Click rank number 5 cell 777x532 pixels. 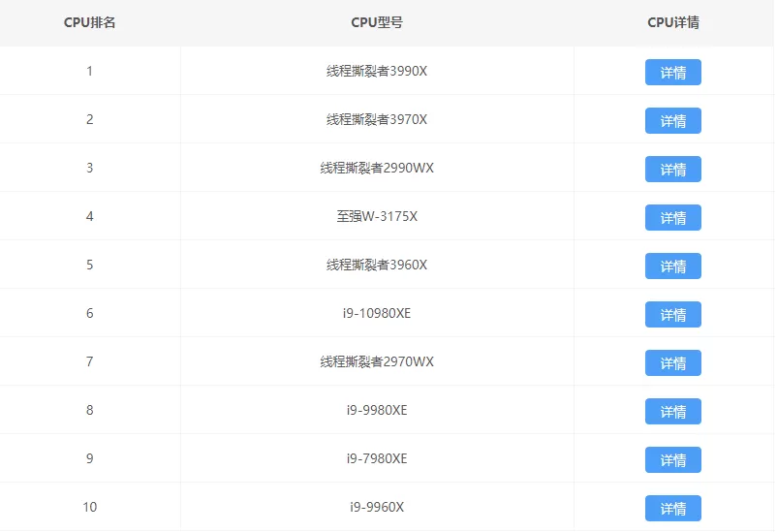(90, 265)
